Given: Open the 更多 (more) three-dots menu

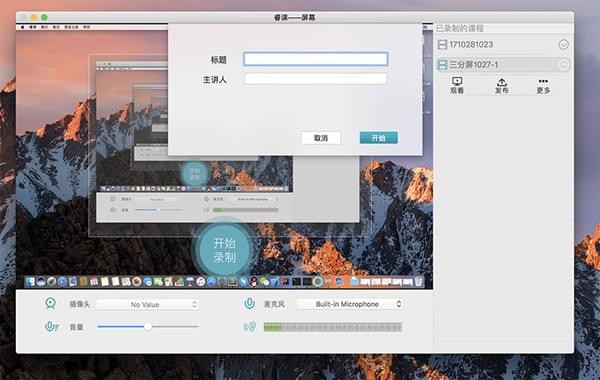Looking at the screenshot, I should (543, 81).
